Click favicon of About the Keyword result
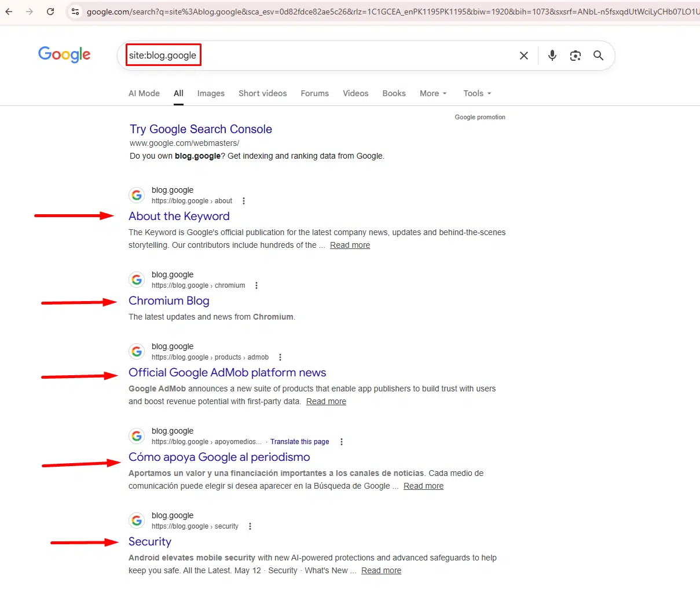Screen dimensions: 700x590 tap(137, 195)
